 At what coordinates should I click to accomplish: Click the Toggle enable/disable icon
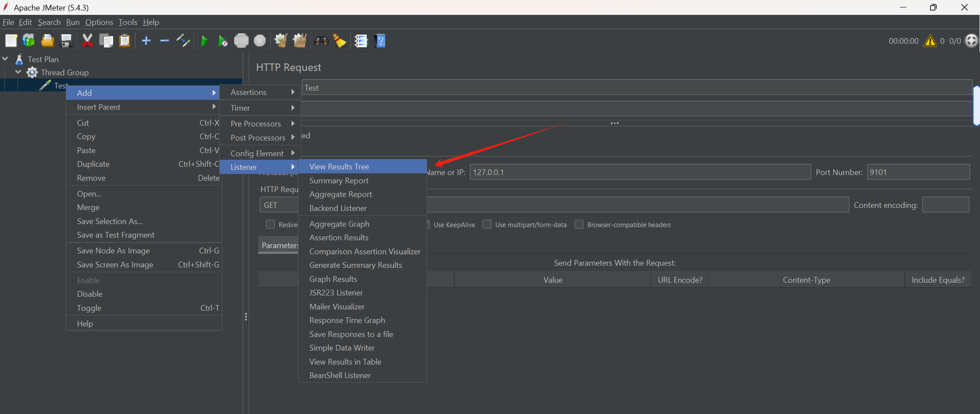[x=183, y=41]
